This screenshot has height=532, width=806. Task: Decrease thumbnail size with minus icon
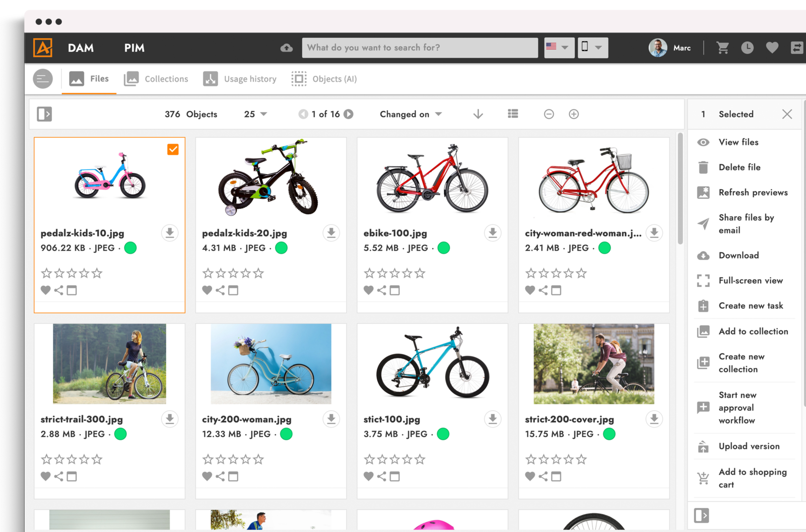pos(549,114)
